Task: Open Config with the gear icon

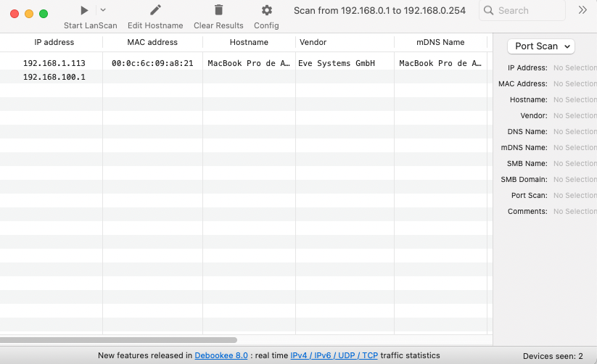Action: point(266,10)
